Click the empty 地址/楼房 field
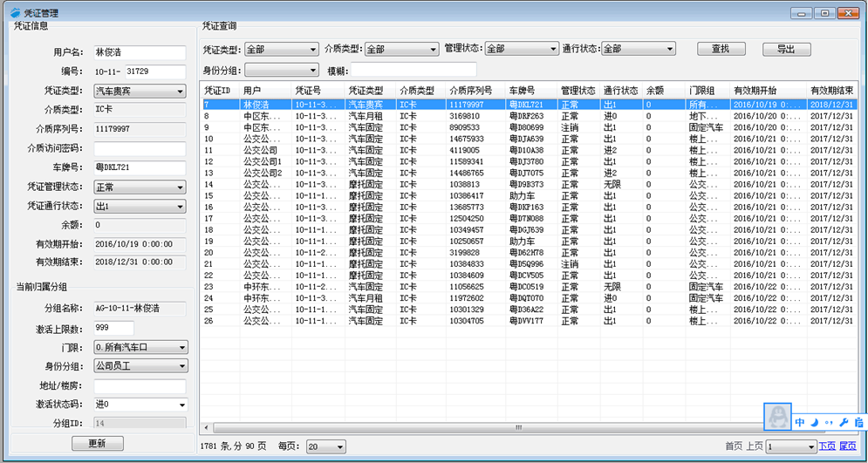The width and height of the screenshot is (868, 463). tap(140, 386)
